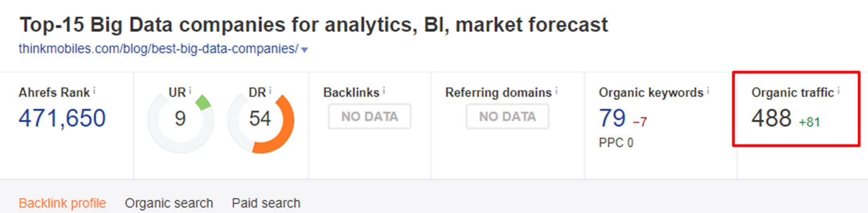This screenshot has height=213, width=868.
Task: Click the organic keywords count 79
Action: [x=612, y=118]
